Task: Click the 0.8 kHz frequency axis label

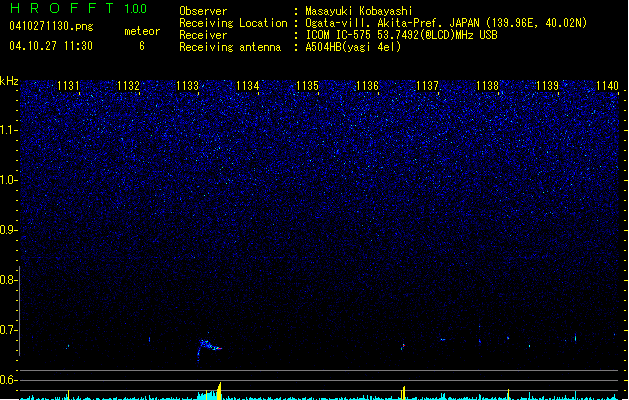Action: [8, 280]
